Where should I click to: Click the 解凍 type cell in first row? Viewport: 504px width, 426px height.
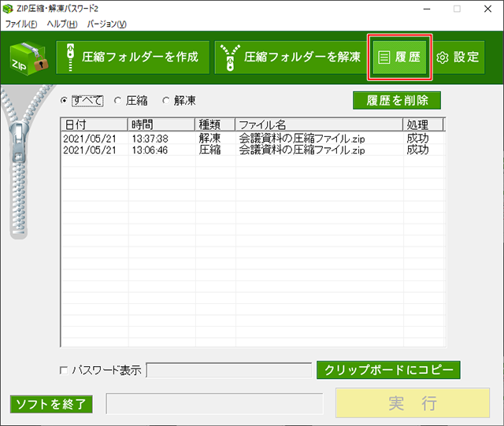point(210,139)
